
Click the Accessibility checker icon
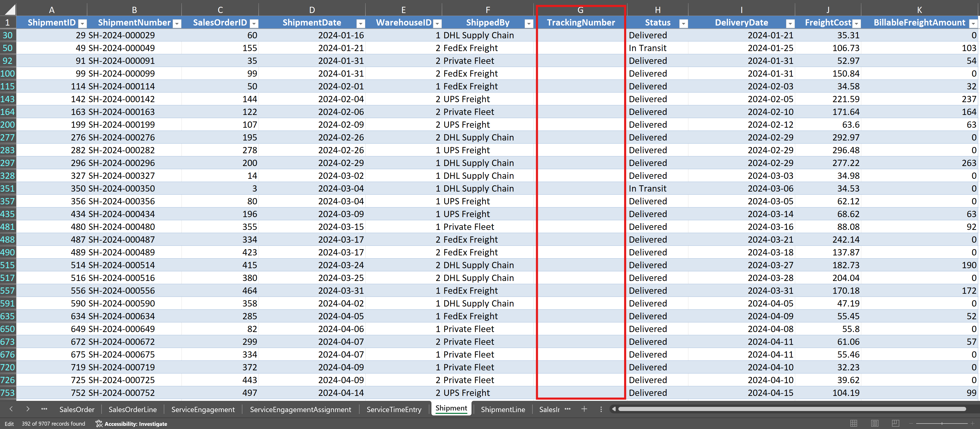click(99, 424)
